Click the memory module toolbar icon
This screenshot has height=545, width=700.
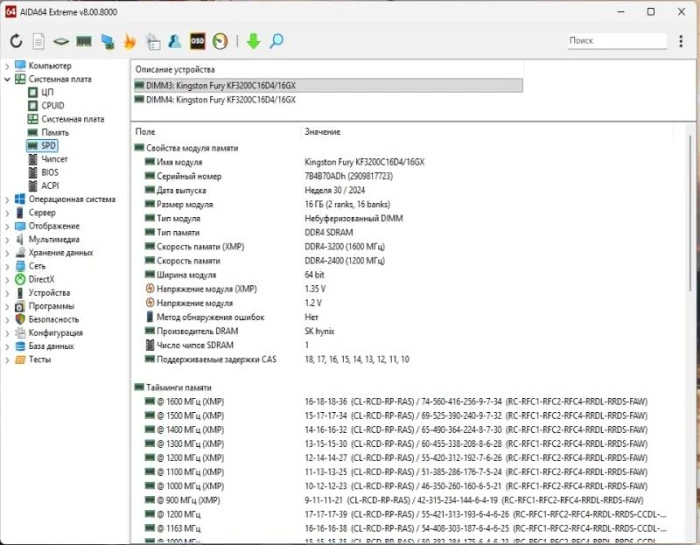point(84,42)
